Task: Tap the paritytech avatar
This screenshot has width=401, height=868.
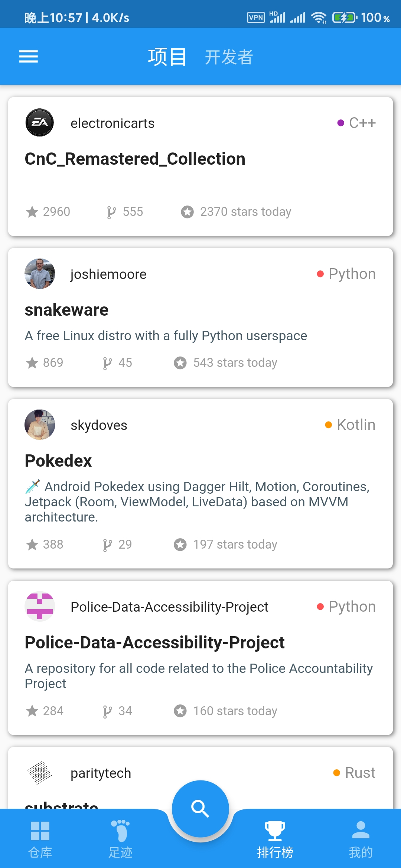Action: point(40,773)
